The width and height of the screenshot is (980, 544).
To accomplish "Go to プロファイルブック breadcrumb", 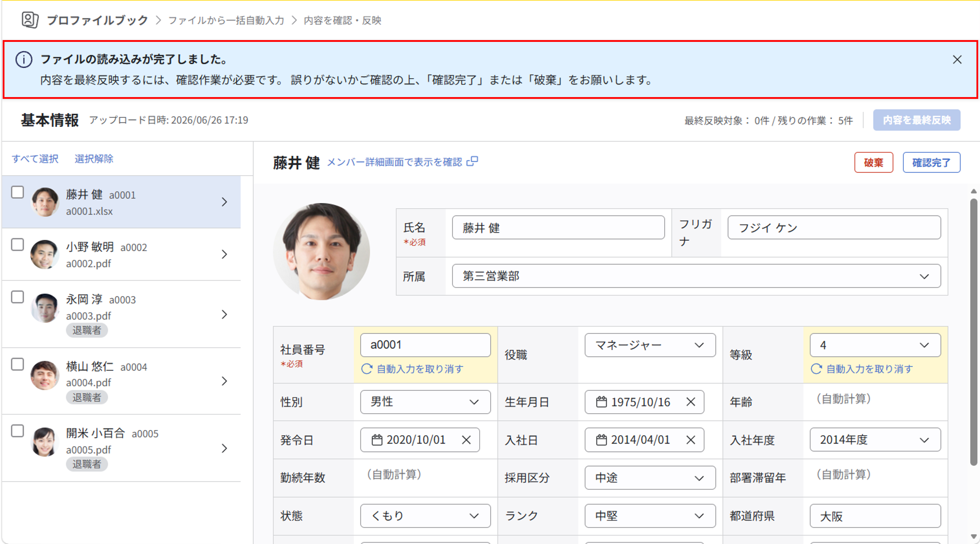I will pos(97,20).
